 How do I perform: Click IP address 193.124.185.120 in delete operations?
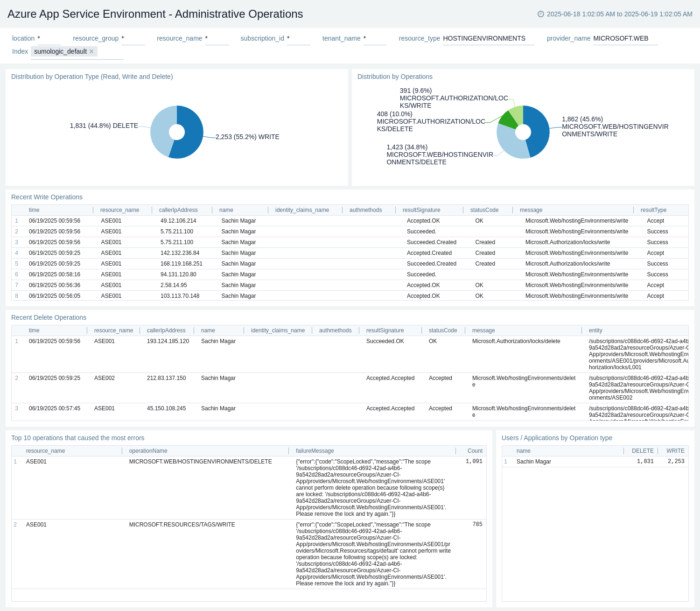point(168,341)
